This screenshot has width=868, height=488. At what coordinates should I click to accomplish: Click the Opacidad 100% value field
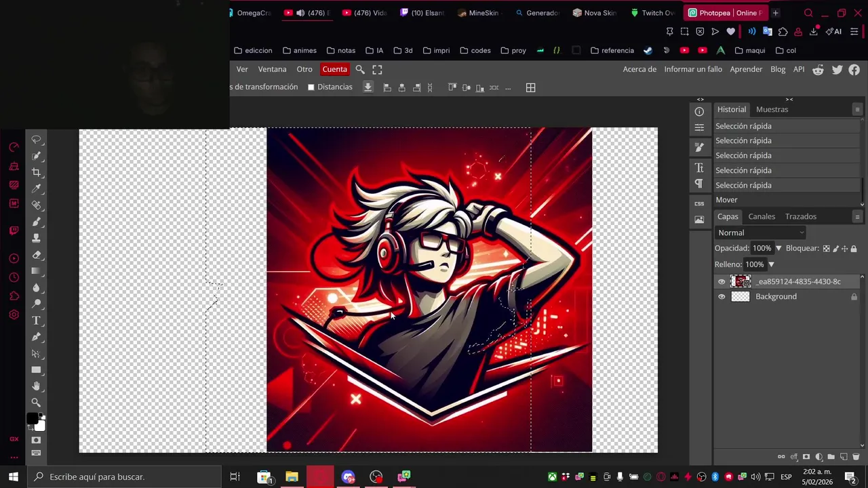coord(762,249)
